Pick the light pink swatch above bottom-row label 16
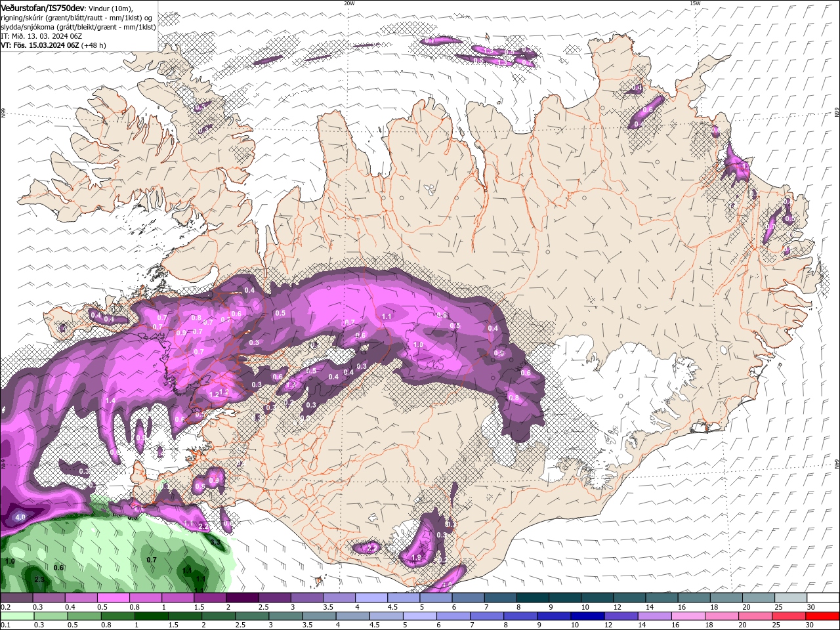Viewport: 840px width, 630px height. point(688,616)
